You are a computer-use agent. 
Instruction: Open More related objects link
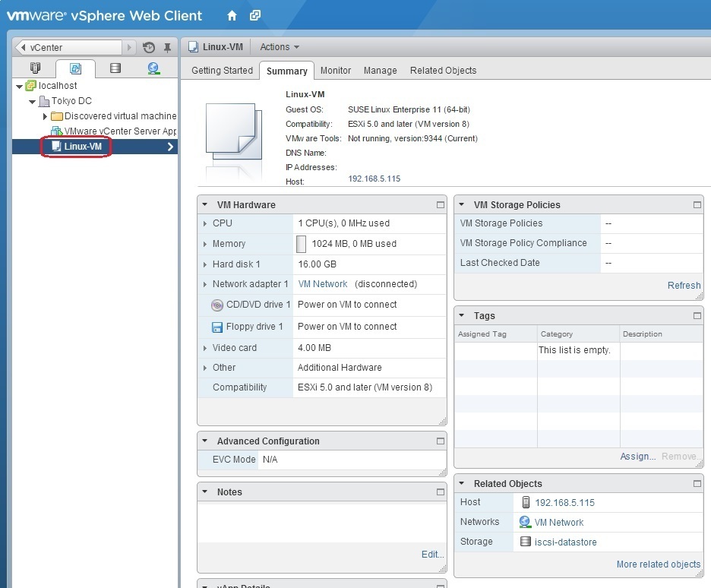pyautogui.click(x=659, y=564)
